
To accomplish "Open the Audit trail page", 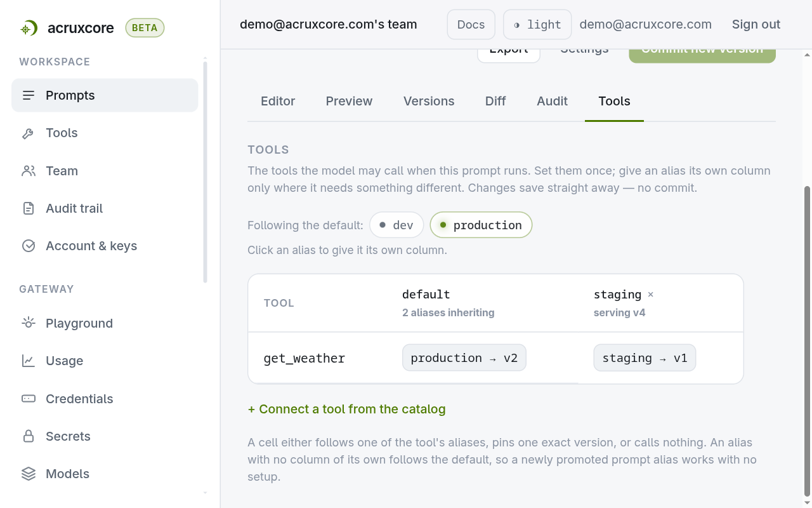I will click(105, 208).
